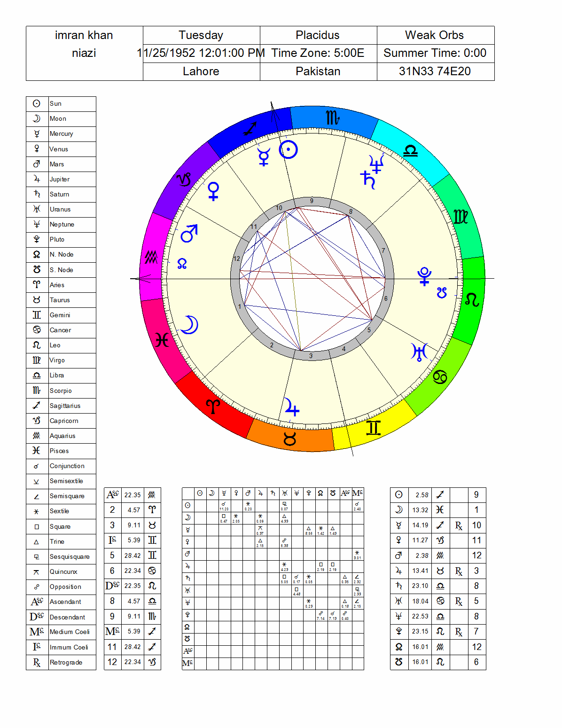The height and width of the screenshot is (728, 562).
Task: Select Saturn's "23.10" degree value
Action: click(x=421, y=586)
